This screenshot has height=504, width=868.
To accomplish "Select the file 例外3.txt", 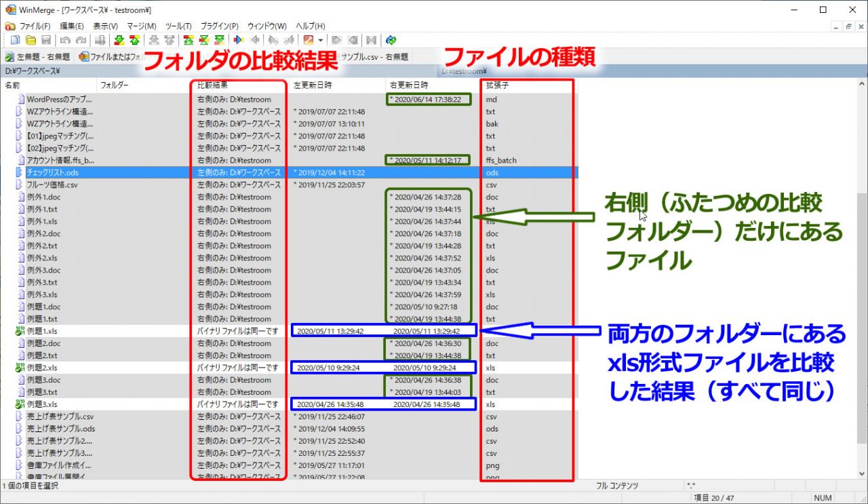I will coord(42,282).
